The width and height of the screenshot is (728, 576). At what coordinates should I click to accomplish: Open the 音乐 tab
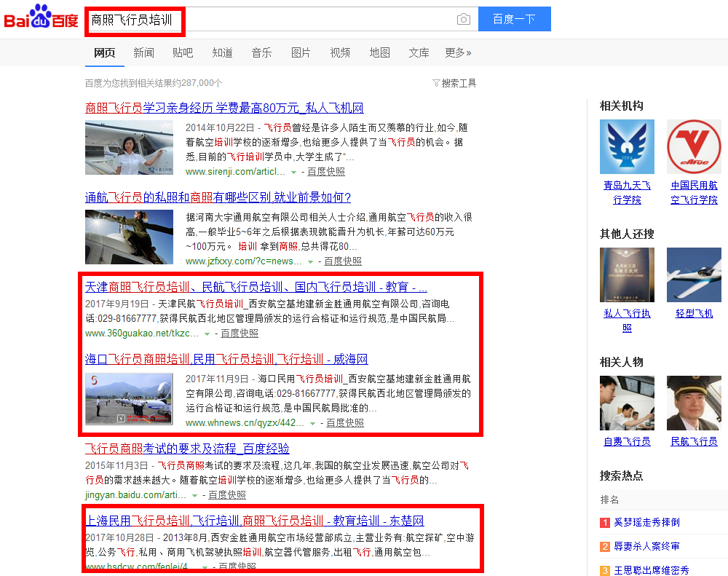261,53
